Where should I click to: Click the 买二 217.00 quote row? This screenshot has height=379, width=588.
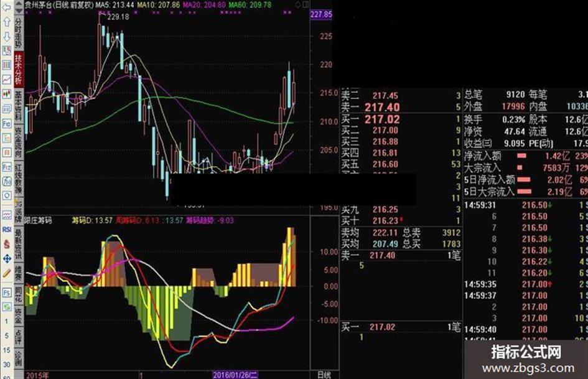(x=401, y=130)
